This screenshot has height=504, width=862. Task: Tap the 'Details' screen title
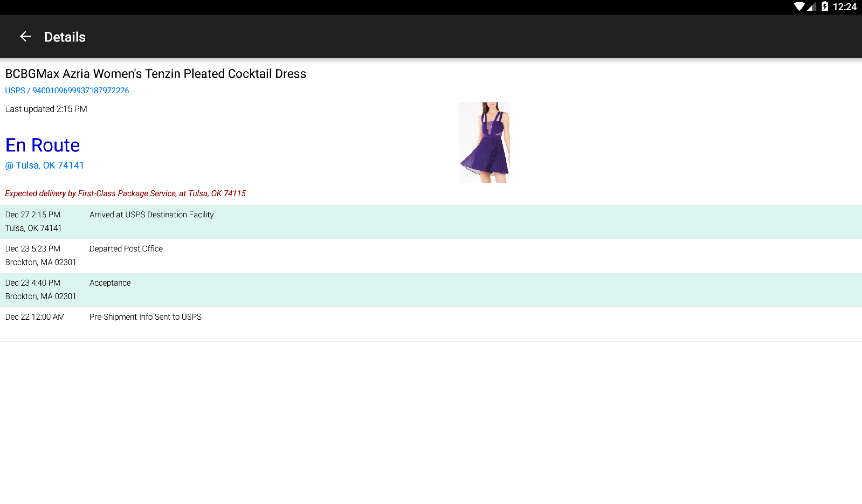point(65,37)
